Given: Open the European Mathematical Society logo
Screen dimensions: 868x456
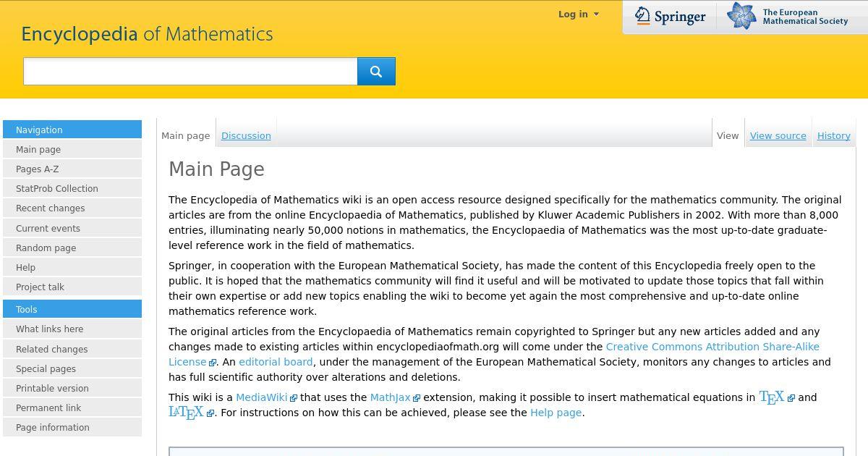Looking at the screenshot, I should click(x=787, y=17).
